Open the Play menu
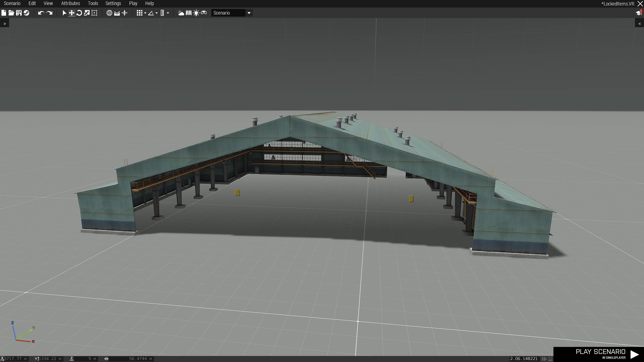Viewport: 644px width, 362px height. point(133,4)
